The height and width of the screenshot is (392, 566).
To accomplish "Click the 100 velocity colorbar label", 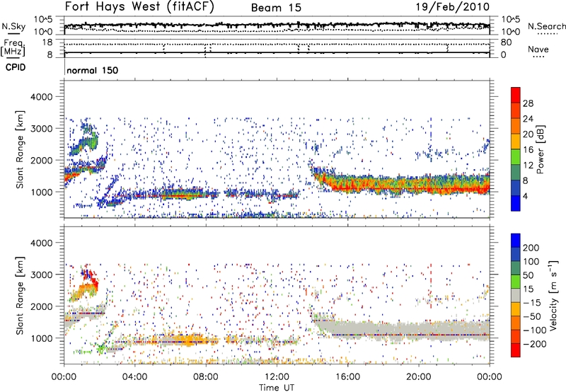I will [x=531, y=262].
